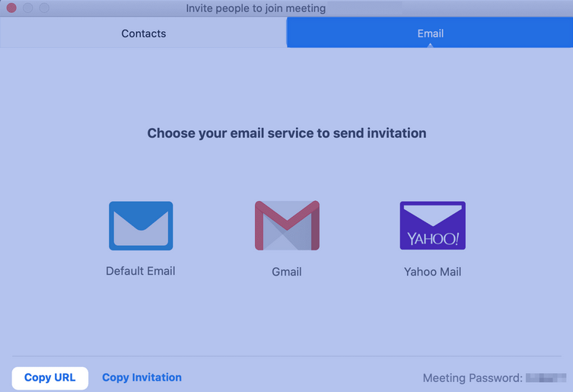This screenshot has height=392, width=573.
Task: Click the "Choose your email service" heading
Action: [287, 133]
